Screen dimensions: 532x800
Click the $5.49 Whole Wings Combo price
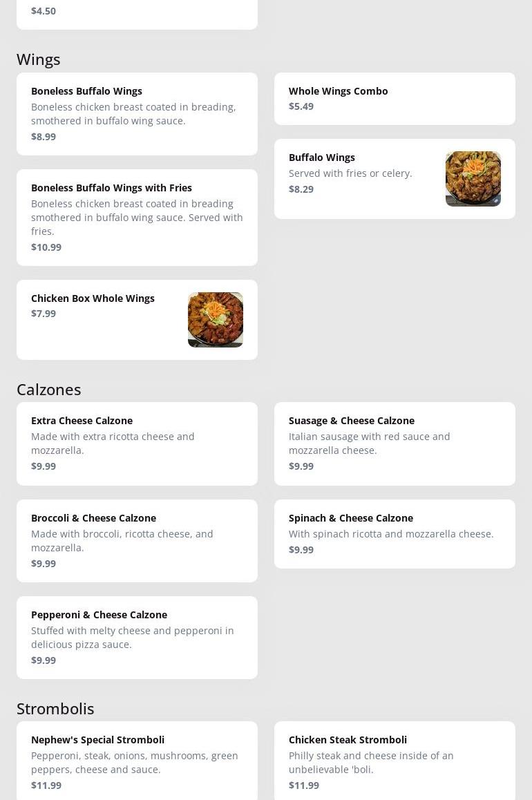(301, 106)
